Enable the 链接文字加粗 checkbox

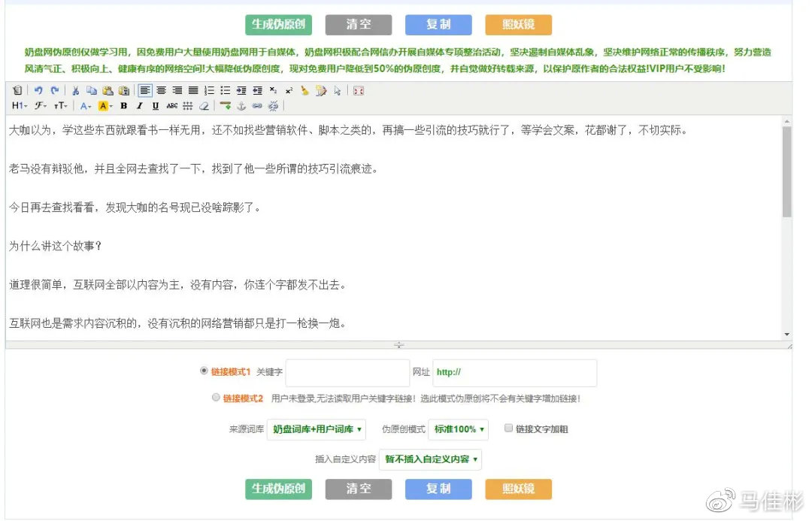(508, 428)
